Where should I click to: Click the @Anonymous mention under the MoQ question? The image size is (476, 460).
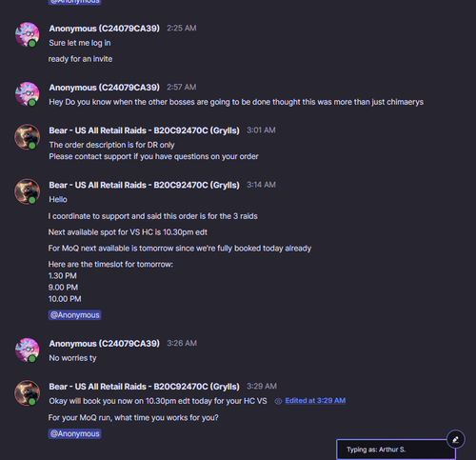coord(75,433)
